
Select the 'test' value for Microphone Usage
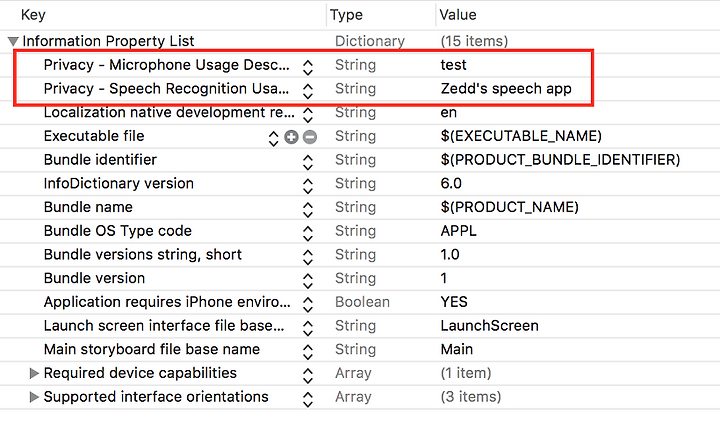pos(453,65)
